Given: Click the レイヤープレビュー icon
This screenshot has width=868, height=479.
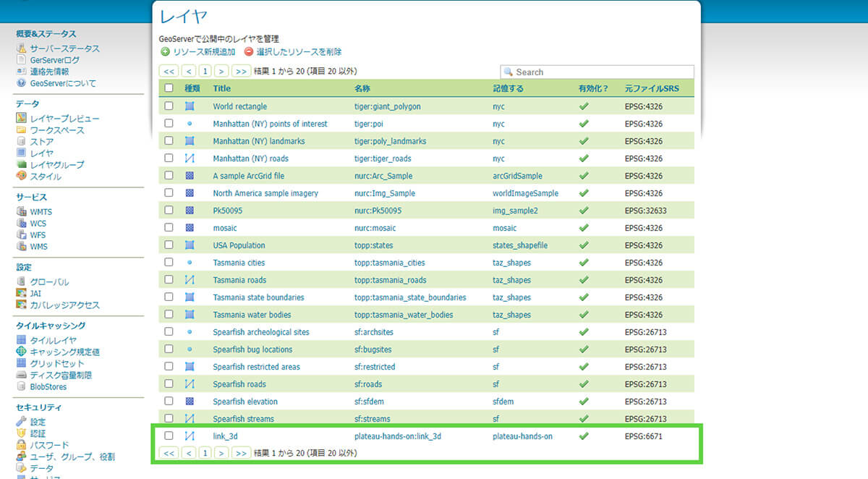Looking at the screenshot, I should point(22,118).
